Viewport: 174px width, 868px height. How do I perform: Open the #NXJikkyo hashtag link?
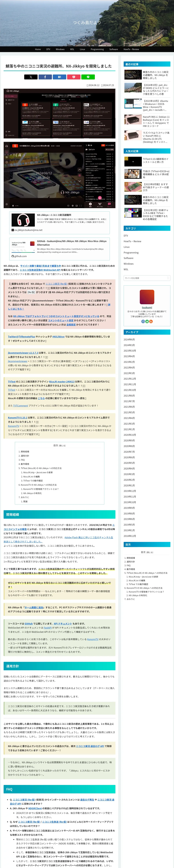pos(58,337)
